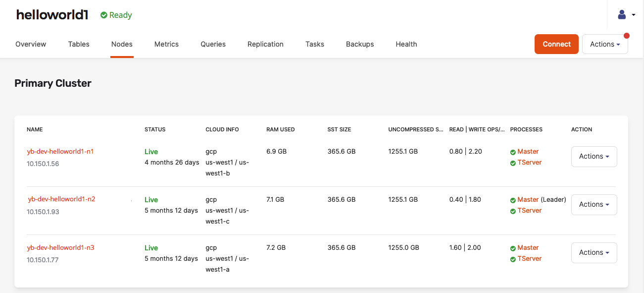Click green check icon beside n3 TServer
Image resolution: width=644 pixels, height=293 pixels.
(x=513, y=259)
